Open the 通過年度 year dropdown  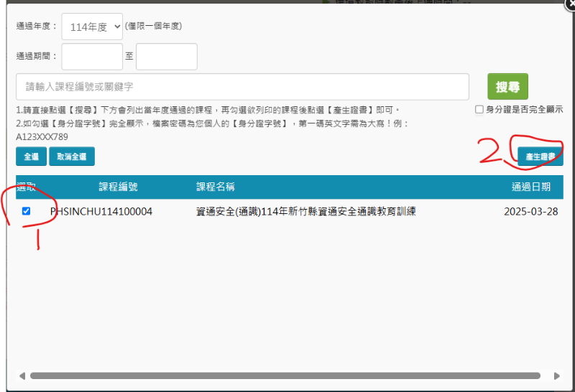pos(92,27)
